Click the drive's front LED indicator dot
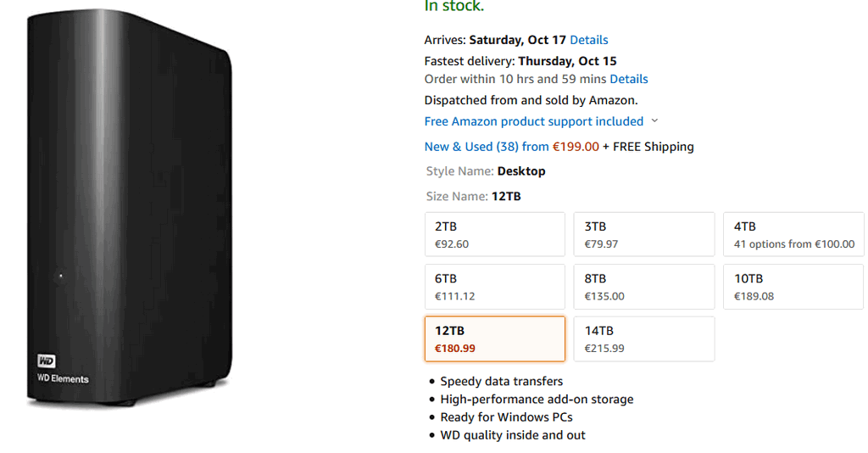The width and height of the screenshot is (868, 453). (x=61, y=275)
